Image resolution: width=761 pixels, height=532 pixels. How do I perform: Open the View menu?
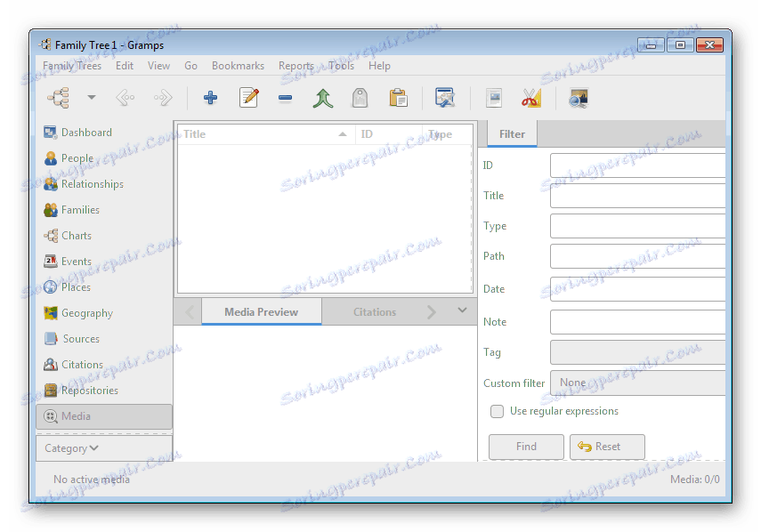coord(158,66)
